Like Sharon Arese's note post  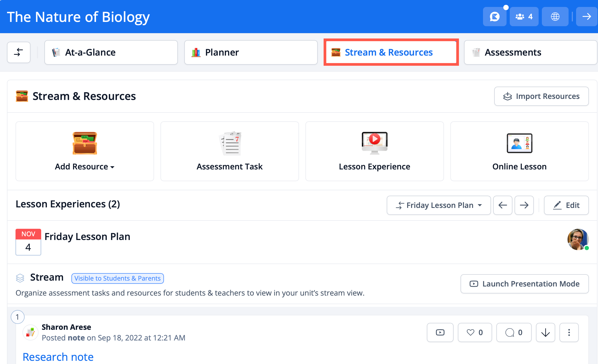click(475, 332)
